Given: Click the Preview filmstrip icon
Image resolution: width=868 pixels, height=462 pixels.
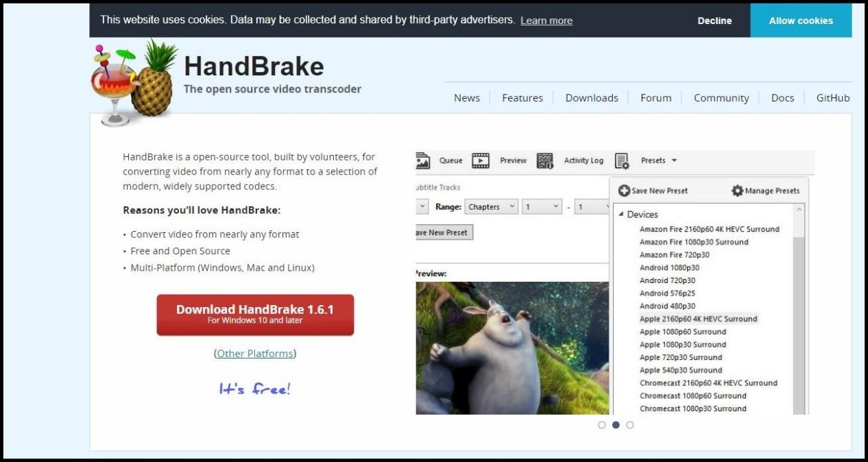Looking at the screenshot, I should pos(481,160).
